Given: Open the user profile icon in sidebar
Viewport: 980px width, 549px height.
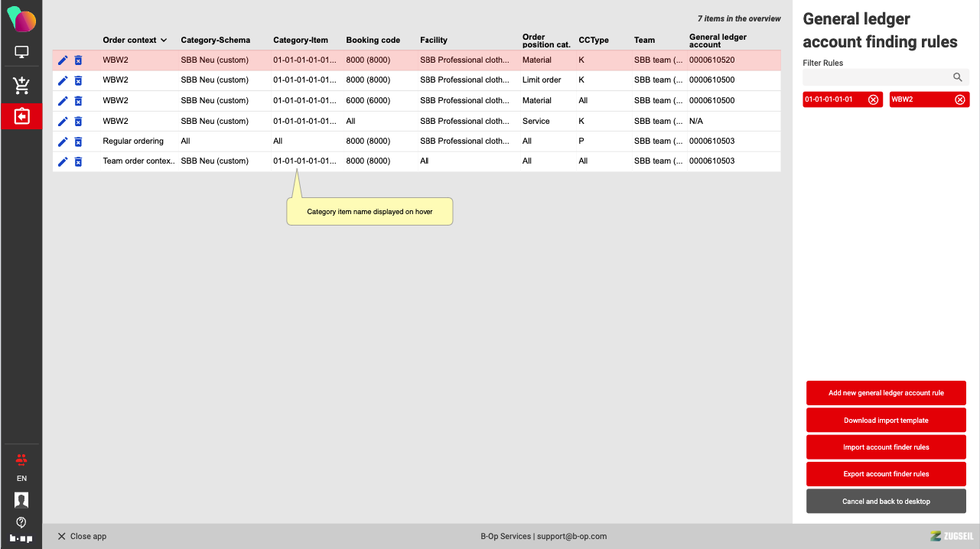Looking at the screenshot, I should pos(21,500).
